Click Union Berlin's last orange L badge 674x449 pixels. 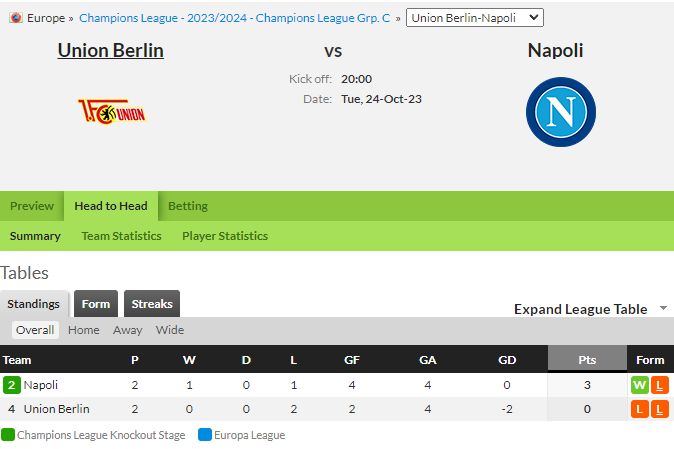coord(659,409)
